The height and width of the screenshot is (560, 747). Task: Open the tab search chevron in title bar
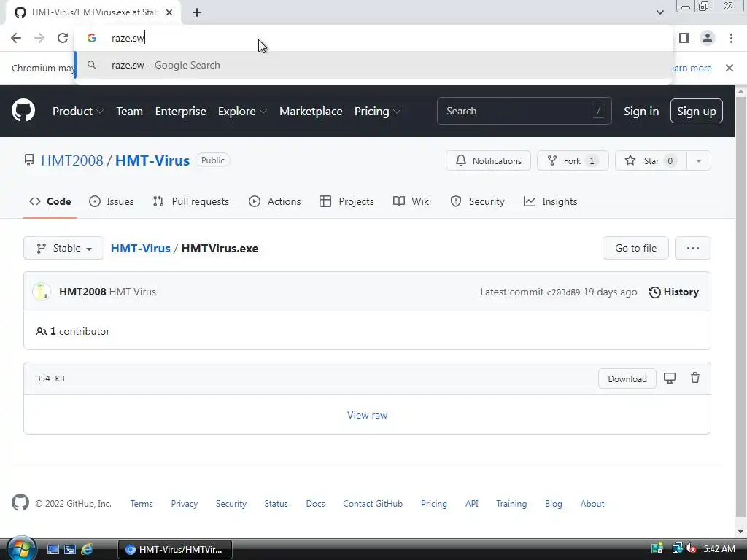[659, 12]
